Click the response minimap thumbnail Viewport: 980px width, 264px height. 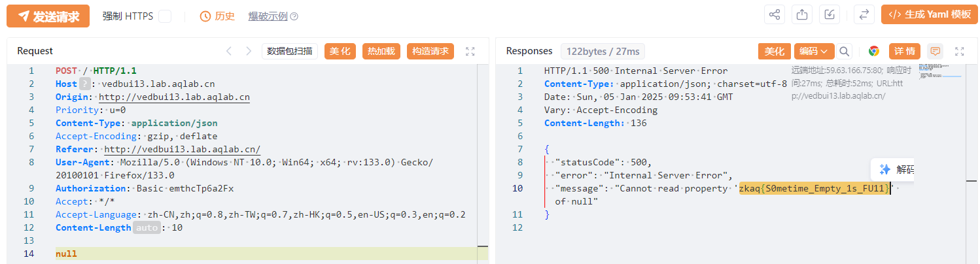[x=939, y=71]
